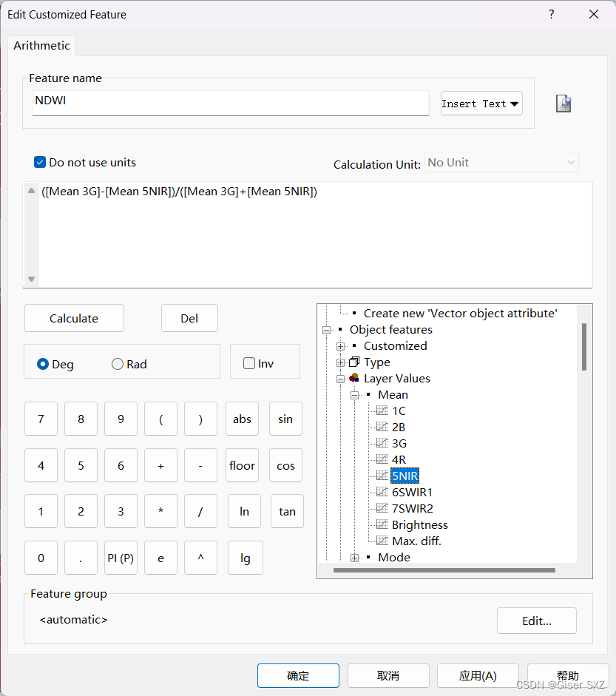Insert the ln function
The height and width of the screenshot is (696, 616).
[x=244, y=511]
